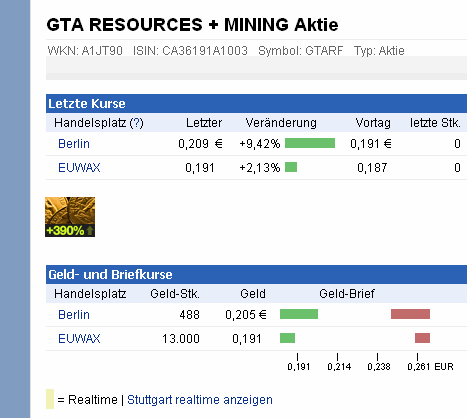The width and height of the screenshot is (467, 418).
Task: Open the Berlin link in Letzte Kurse
Action: [x=74, y=144]
